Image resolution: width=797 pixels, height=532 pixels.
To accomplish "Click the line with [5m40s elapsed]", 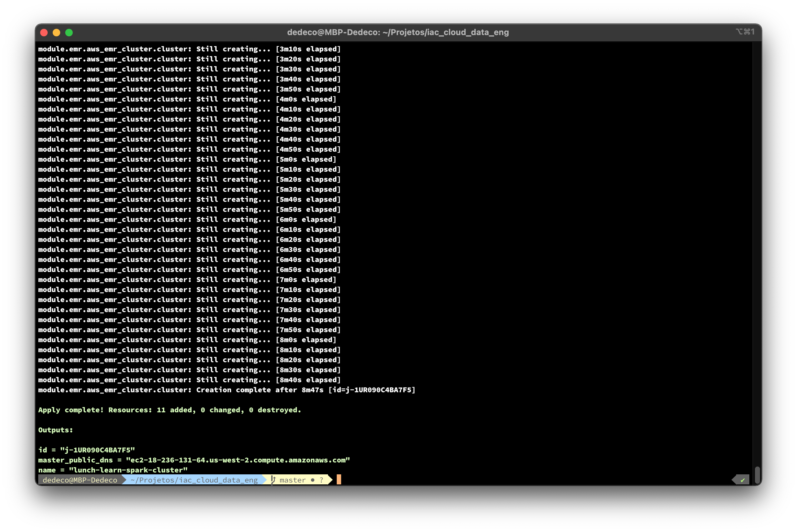I will tap(189, 199).
